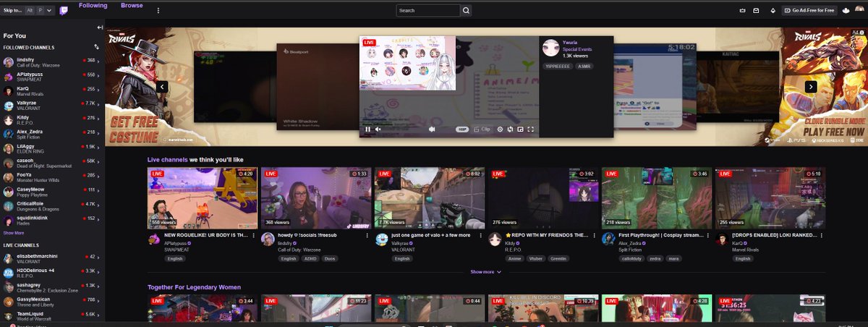Open the followed channels sort icon

[x=96, y=47]
